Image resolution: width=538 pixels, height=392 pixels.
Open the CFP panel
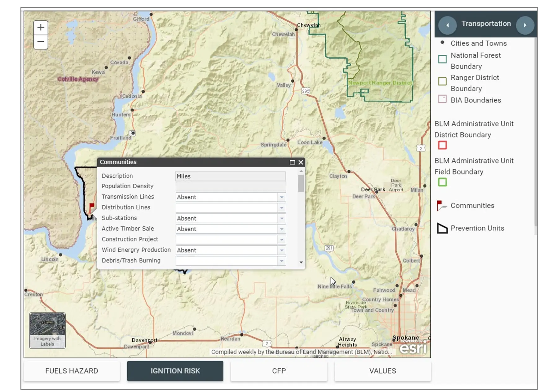tap(279, 371)
